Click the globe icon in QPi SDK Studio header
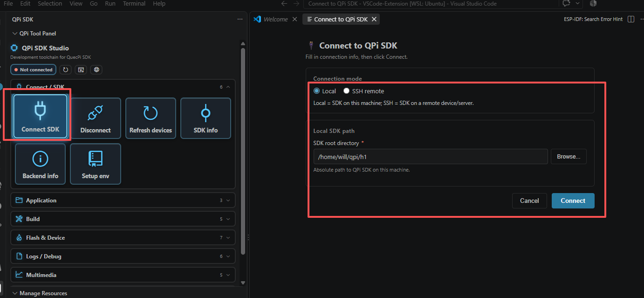The width and height of the screenshot is (644, 298). (x=96, y=69)
